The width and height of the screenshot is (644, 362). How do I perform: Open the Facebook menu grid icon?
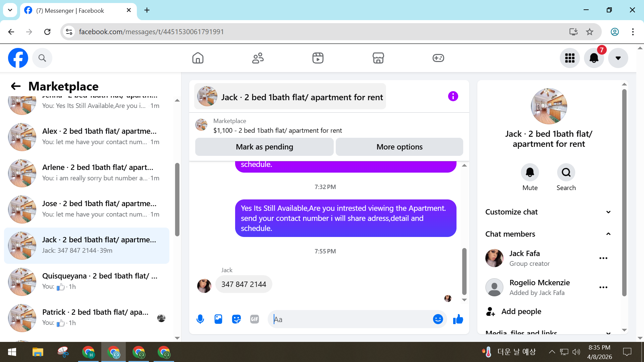570,58
